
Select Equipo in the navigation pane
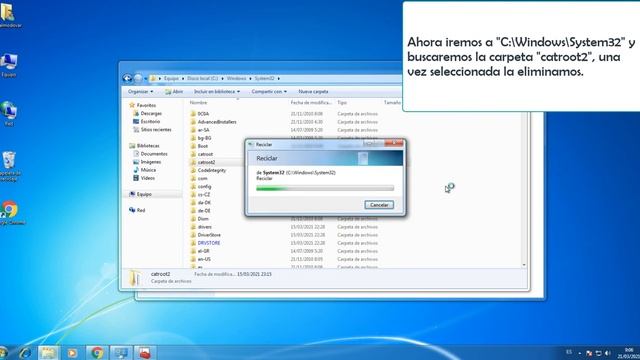tap(140, 194)
